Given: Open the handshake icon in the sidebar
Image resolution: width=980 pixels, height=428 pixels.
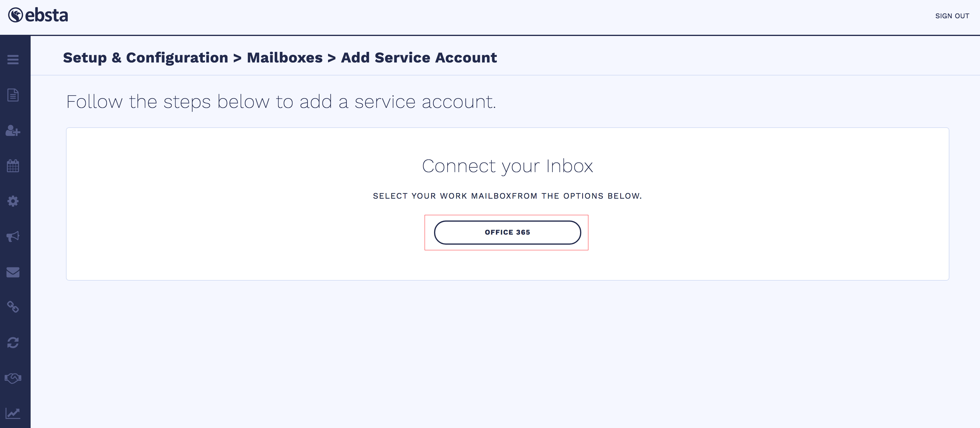Looking at the screenshot, I should click(x=13, y=378).
